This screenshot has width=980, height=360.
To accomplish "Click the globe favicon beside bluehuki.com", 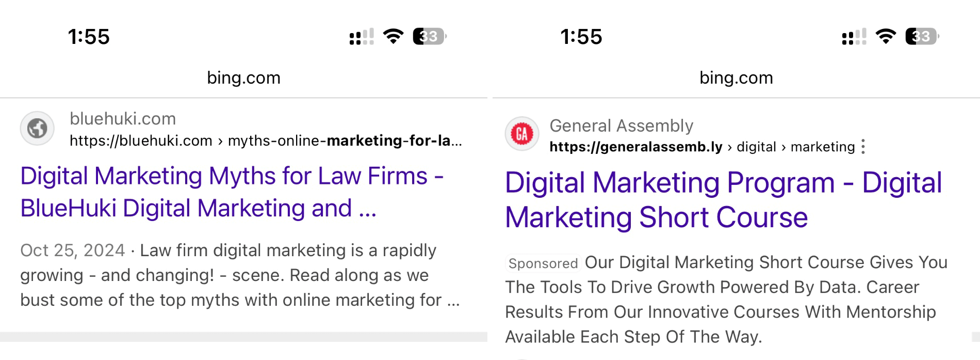I will pos(37,129).
